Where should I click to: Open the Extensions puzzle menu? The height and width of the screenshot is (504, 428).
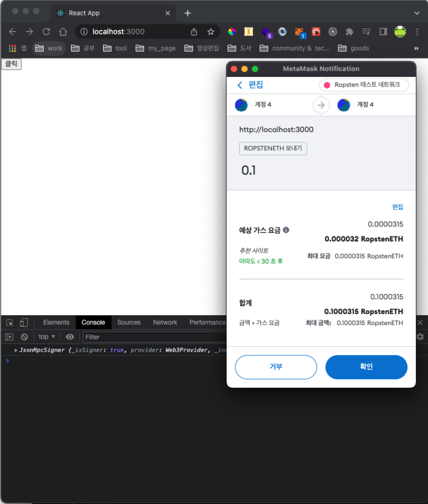(x=349, y=32)
